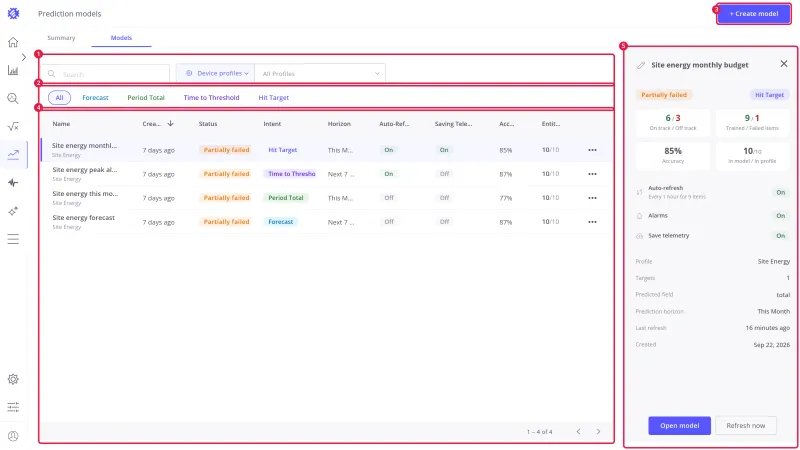The width and height of the screenshot is (800, 450).
Task: Toggle auto-refresh for Site energy monthly row
Action: (389, 150)
